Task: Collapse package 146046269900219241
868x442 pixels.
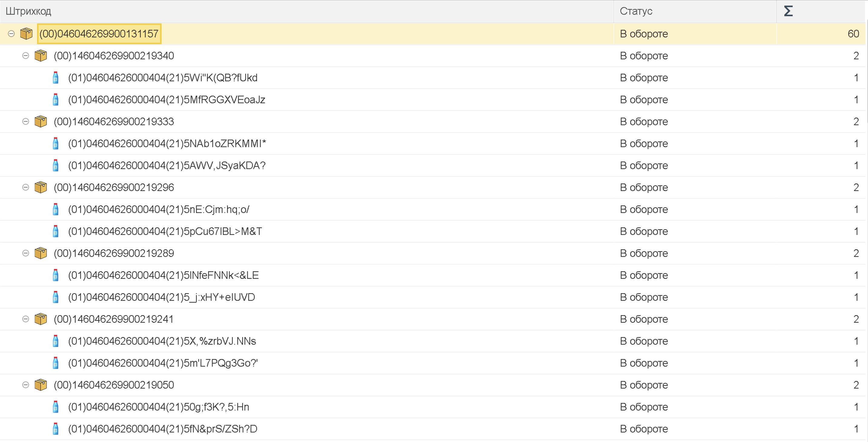Action: point(26,319)
